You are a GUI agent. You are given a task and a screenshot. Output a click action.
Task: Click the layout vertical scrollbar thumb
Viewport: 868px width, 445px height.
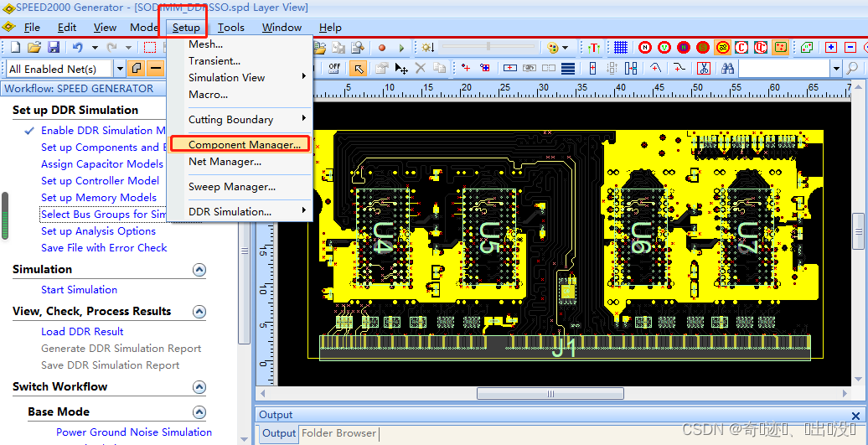pos(858,232)
